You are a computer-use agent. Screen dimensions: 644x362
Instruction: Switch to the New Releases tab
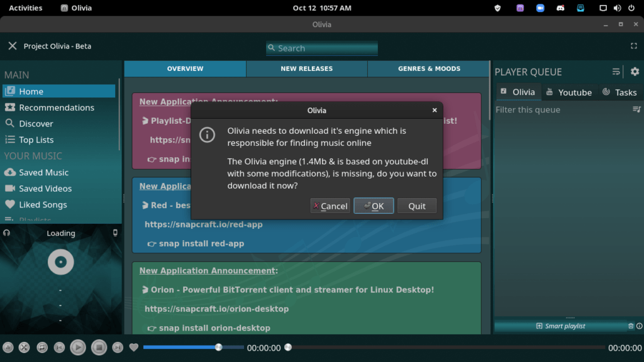click(306, 69)
